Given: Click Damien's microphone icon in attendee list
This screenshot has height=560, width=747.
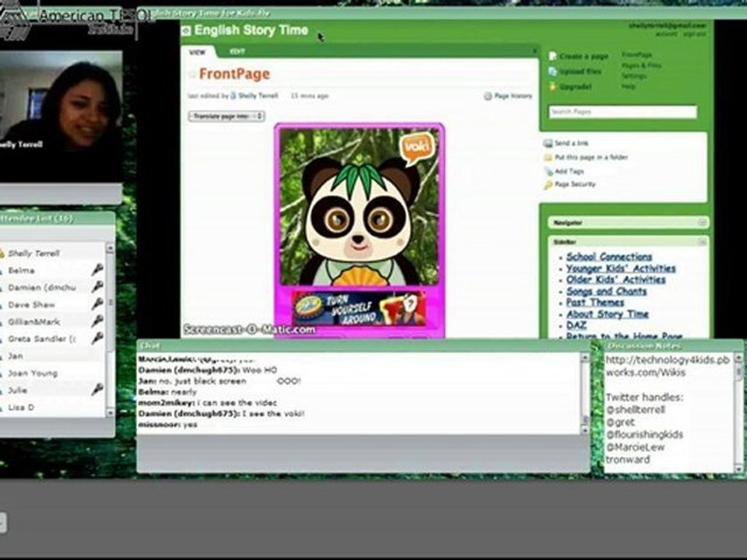Looking at the screenshot, I should click(97, 287).
